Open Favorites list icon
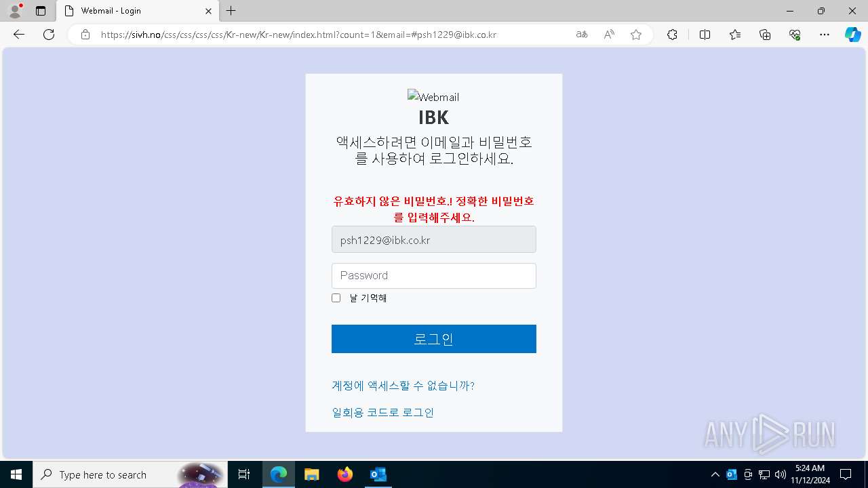 735,35
